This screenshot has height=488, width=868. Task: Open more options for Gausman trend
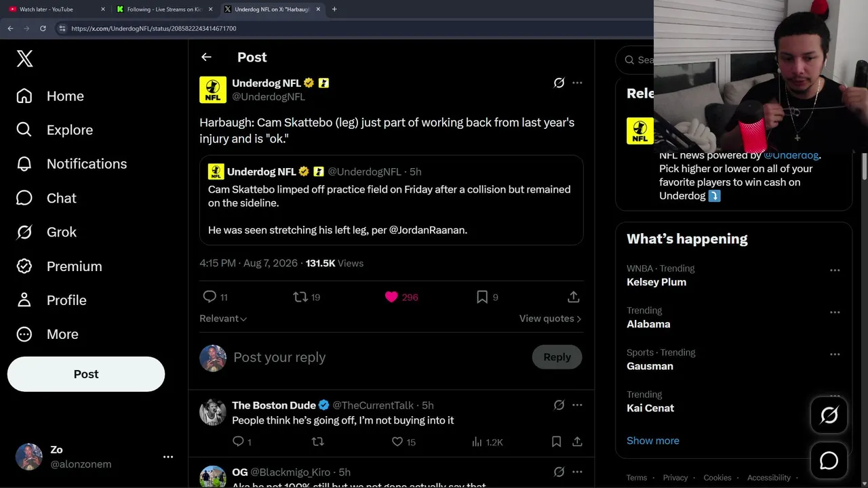click(835, 354)
